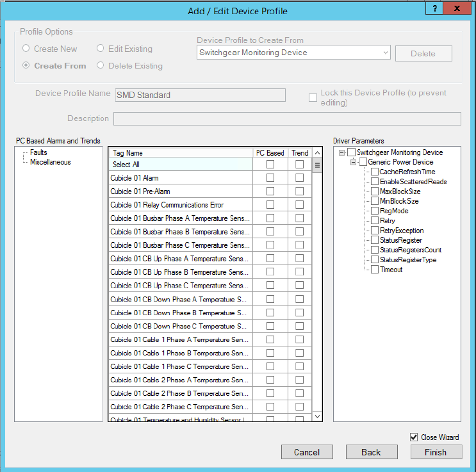
Task: Click the Tag Name column header
Action: [181, 153]
